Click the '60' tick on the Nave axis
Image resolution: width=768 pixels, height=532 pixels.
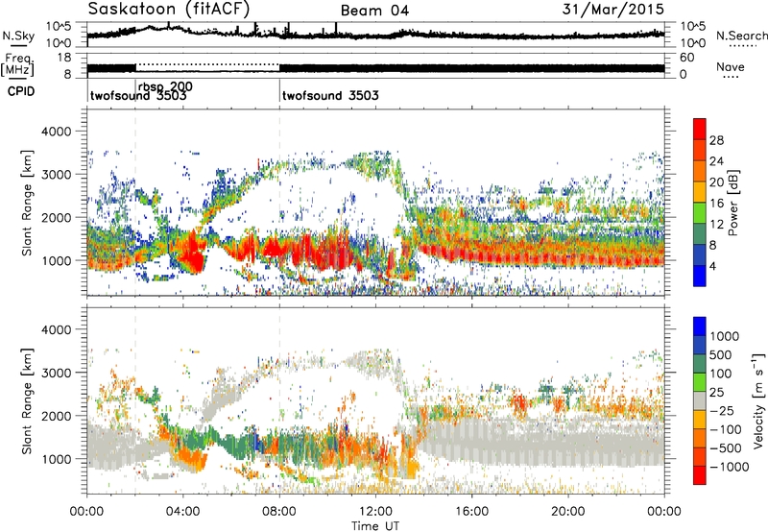(686, 58)
